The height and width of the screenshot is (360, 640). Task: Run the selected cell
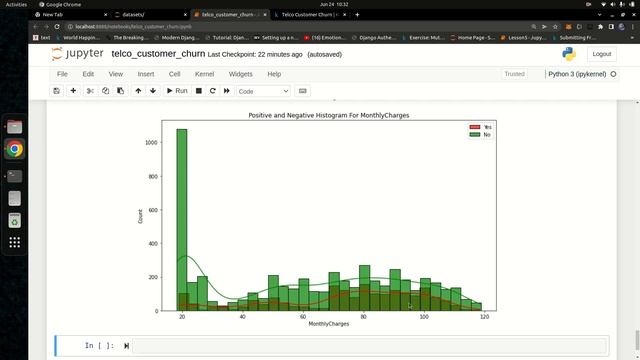[x=177, y=91]
